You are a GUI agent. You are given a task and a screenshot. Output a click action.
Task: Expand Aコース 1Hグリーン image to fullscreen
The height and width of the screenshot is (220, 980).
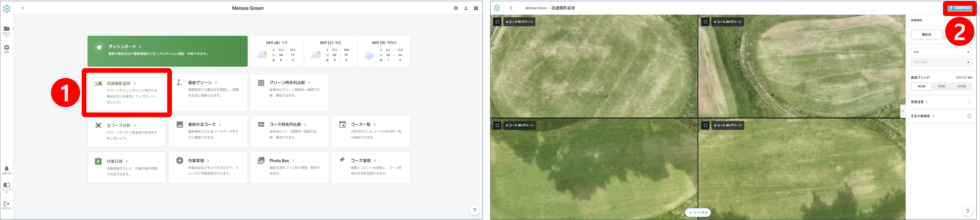click(x=497, y=22)
